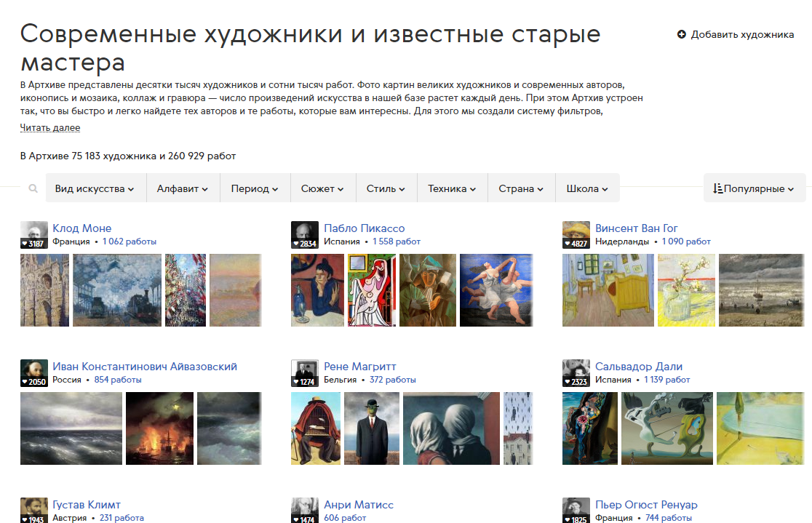Open Monet's Rouen Cathedral painting thumbnail

tap(44, 290)
